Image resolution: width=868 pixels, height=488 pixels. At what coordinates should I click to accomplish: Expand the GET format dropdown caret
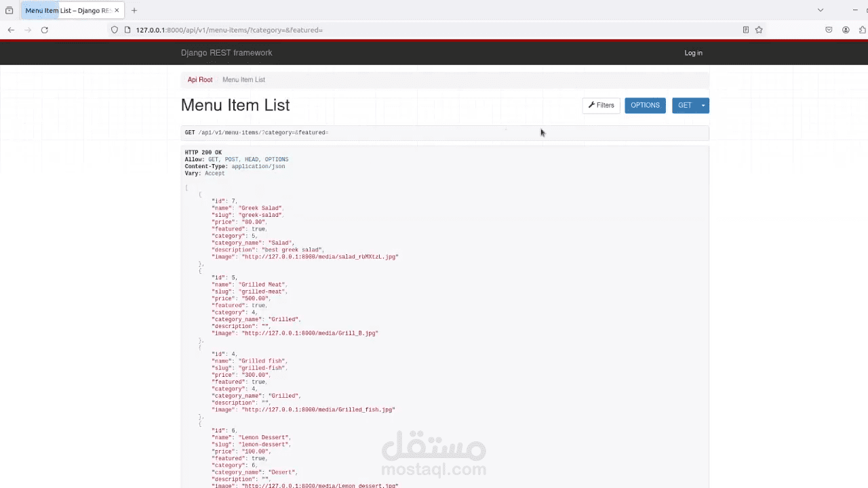click(x=703, y=105)
